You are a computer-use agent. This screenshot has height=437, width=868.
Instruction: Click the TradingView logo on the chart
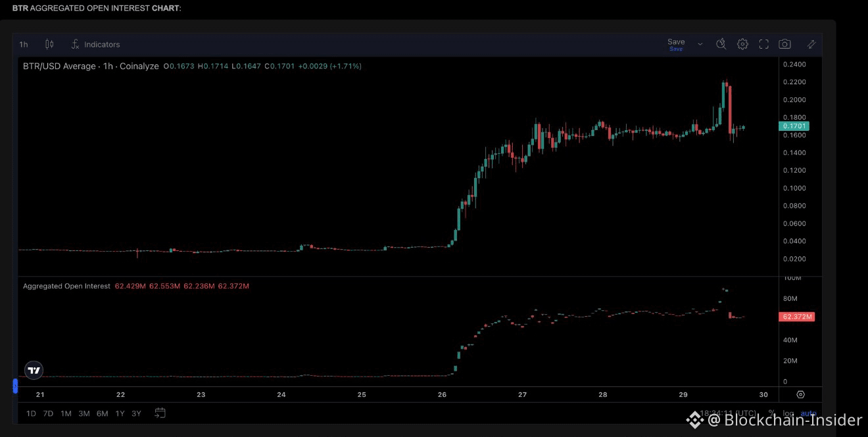coord(34,371)
